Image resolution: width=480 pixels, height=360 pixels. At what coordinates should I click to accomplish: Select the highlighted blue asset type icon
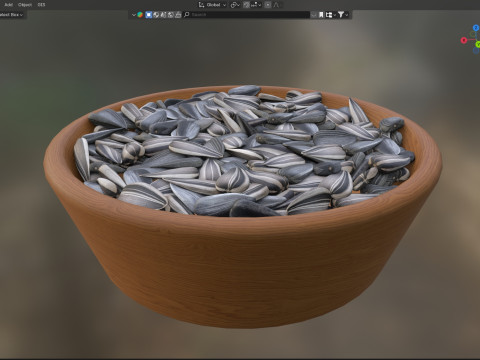coord(149,15)
